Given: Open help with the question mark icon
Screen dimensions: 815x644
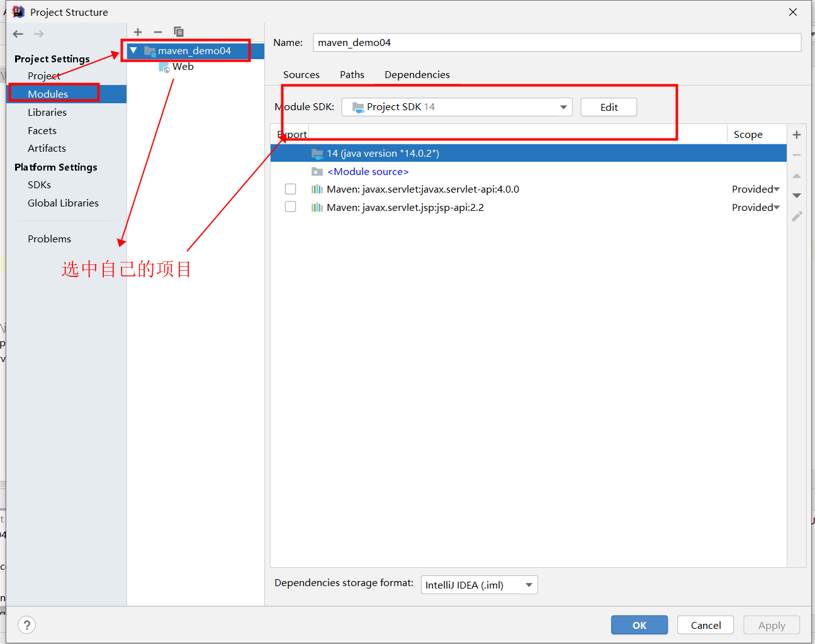Looking at the screenshot, I should pyautogui.click(x=27, y=625).
